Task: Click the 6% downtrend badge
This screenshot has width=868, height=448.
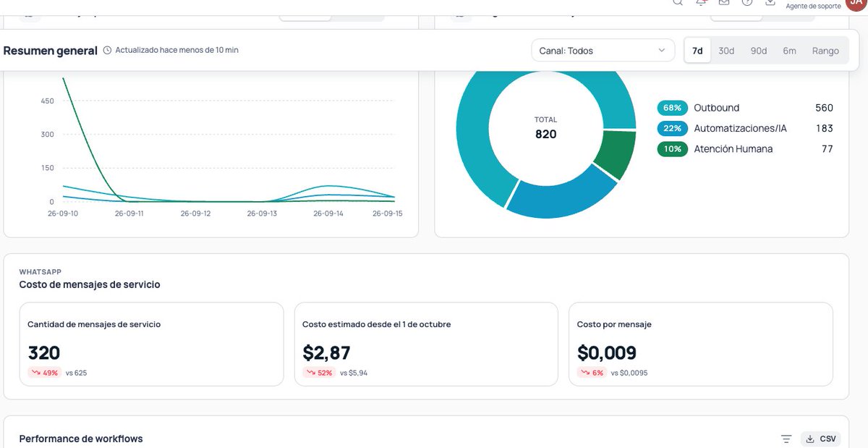Action: click(x=592, y=373)
